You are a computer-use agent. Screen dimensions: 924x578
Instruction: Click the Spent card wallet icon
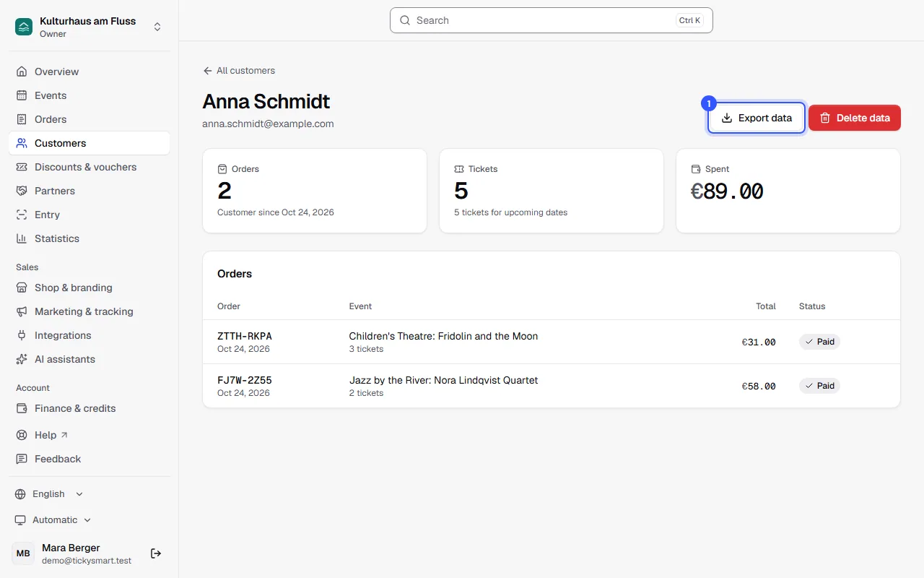tap(696, 169)
